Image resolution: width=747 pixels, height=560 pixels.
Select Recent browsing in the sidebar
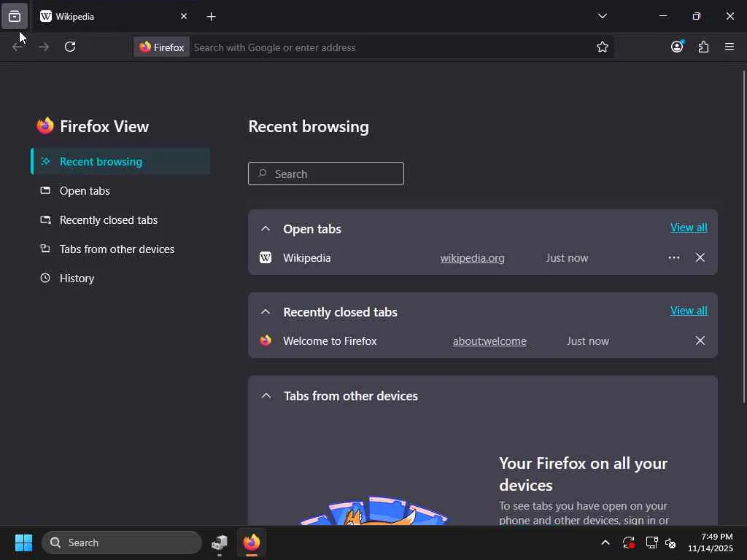click(120, 161)
